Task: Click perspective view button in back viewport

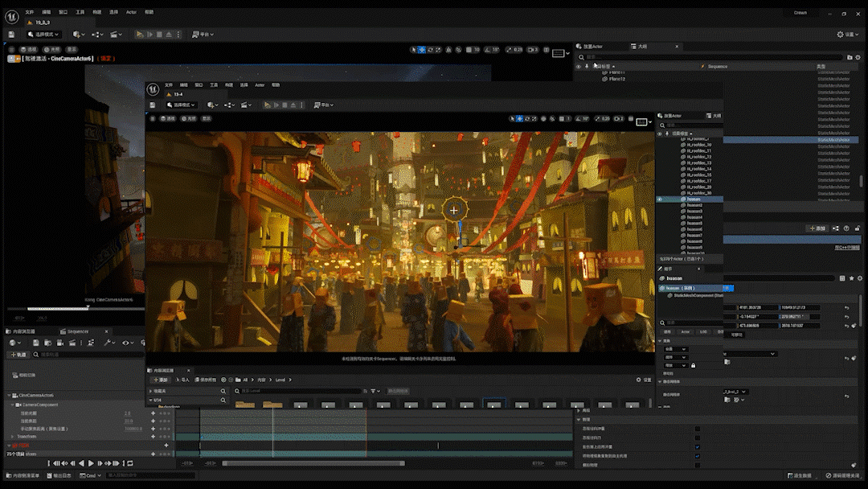Action: 27,49
